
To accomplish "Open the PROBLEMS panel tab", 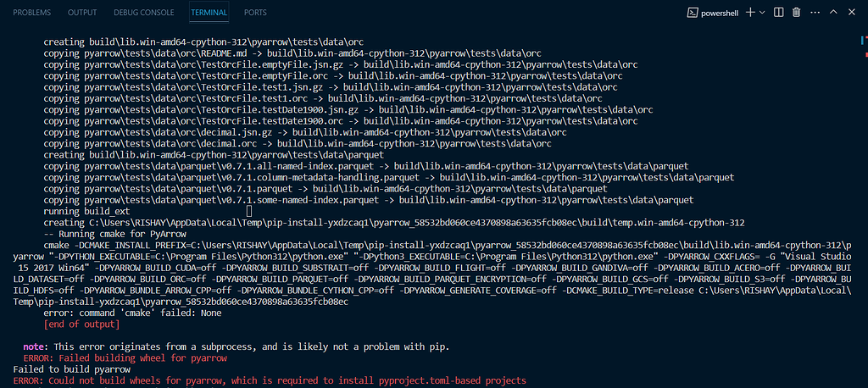I will [x=32, y=13].
